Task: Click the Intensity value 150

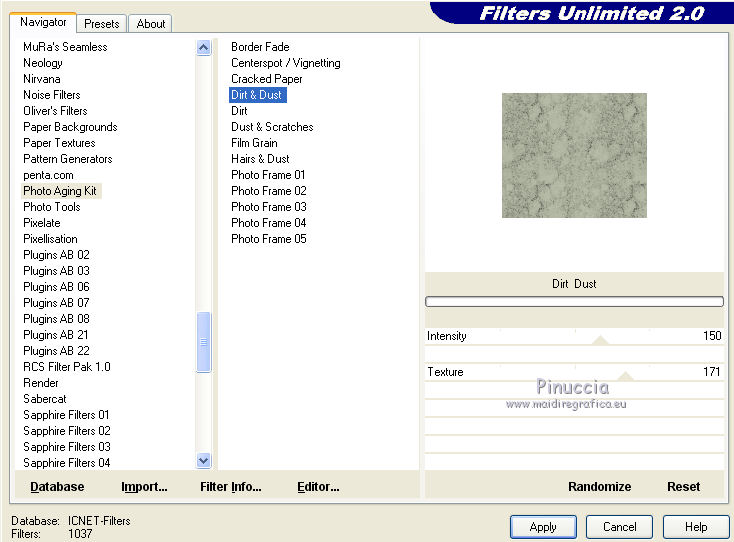Action: (x=712, y=336)
